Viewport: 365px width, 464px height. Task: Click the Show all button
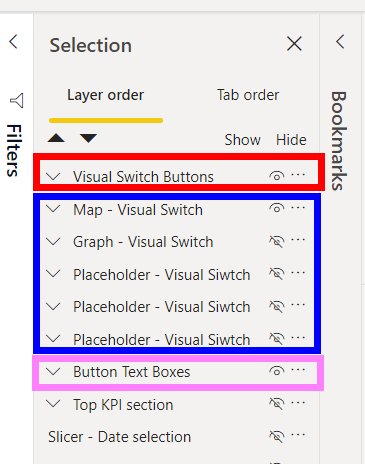click(242, 140)
